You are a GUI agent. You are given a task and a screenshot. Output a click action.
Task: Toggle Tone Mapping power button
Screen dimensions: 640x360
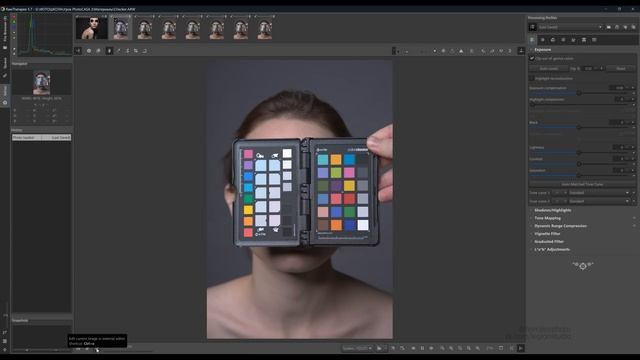point(634,218)
